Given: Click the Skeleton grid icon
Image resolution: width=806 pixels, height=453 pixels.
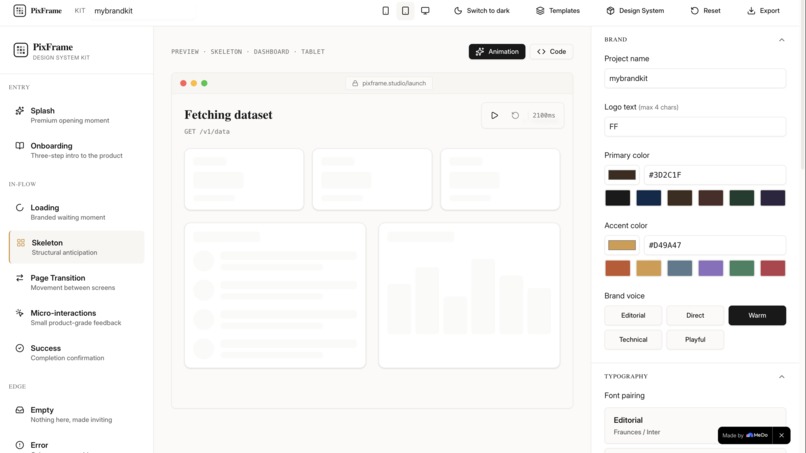Looking at the screenshot, I should pos(21,243).
